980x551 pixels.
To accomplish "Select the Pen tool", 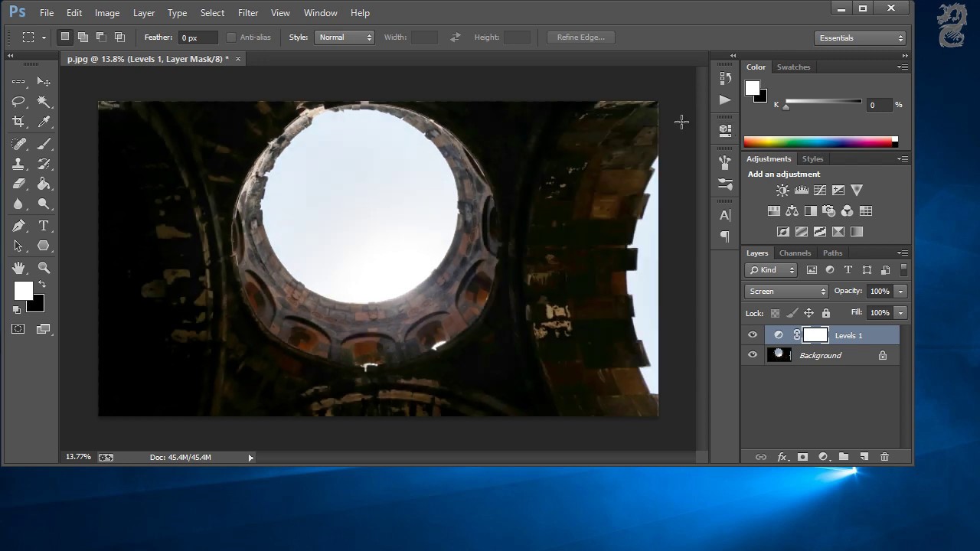I will click(18, 226).
